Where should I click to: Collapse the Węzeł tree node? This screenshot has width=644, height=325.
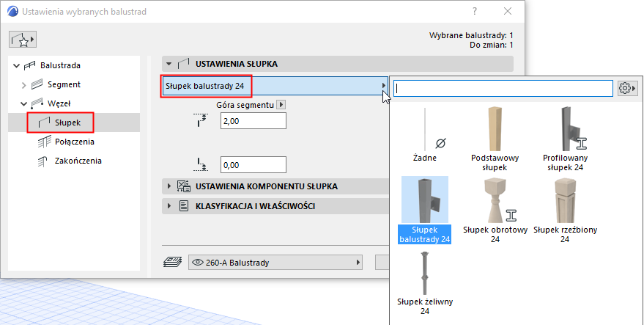(x=24, y=103)
